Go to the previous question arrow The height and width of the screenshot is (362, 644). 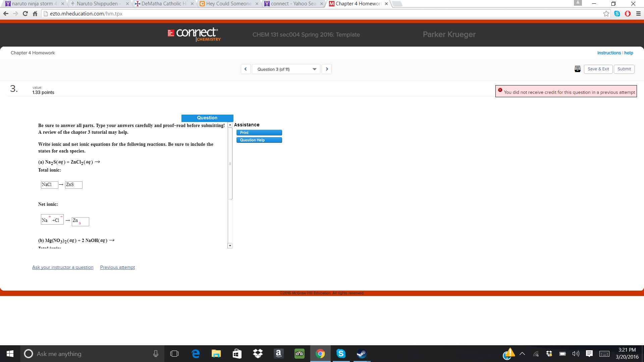pyautogui.click(x=246, y=69)
